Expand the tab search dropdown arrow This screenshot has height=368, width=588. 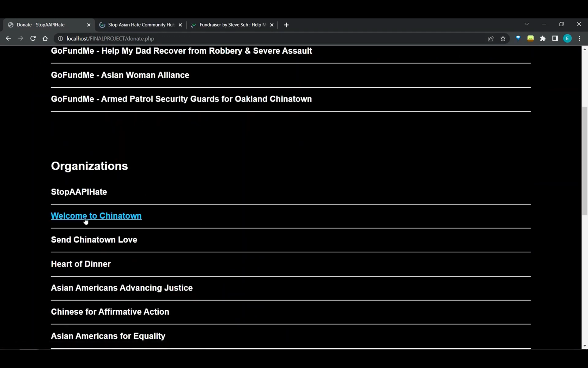point(526,24)
